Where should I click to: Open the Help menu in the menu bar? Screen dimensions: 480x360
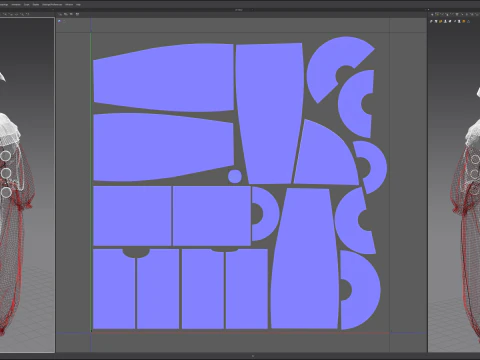point(78,5)
